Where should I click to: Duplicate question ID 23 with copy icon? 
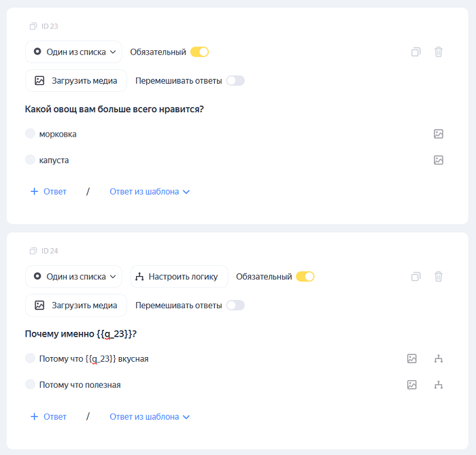415,52
